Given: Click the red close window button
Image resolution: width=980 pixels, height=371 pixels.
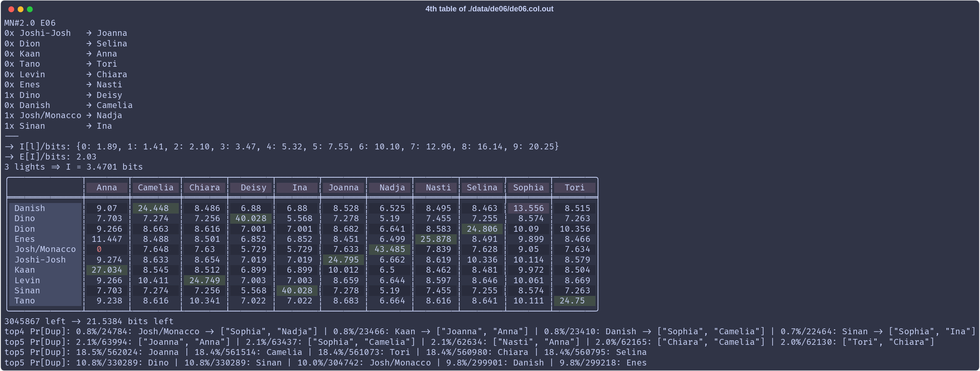Looking at the screenshot, I should [x=11, y=9].
